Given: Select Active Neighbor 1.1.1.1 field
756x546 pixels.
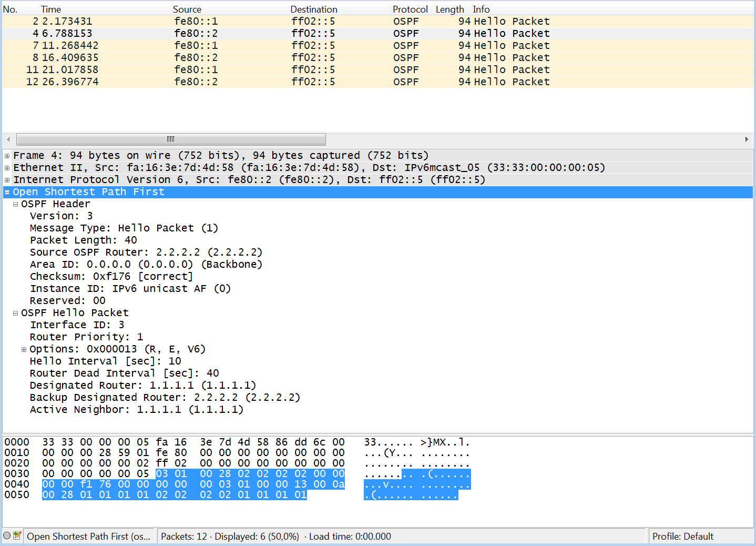Looking at the screenshot, I should (x=137, y=410).
